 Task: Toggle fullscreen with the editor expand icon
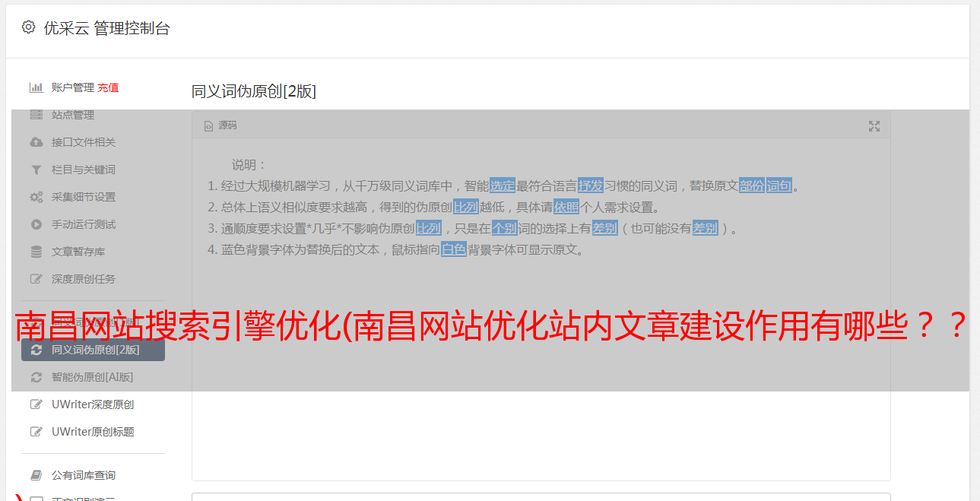(x=874, y=126)
